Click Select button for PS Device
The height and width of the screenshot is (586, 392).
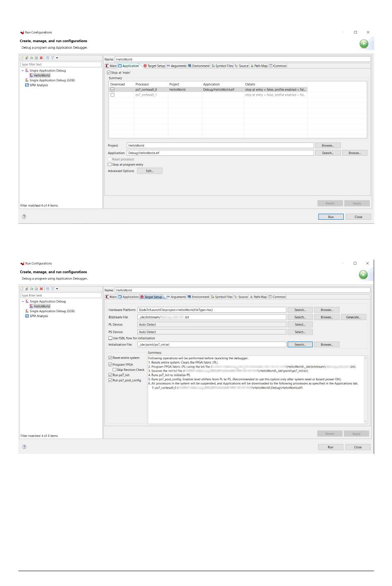(x=300, y=332)
